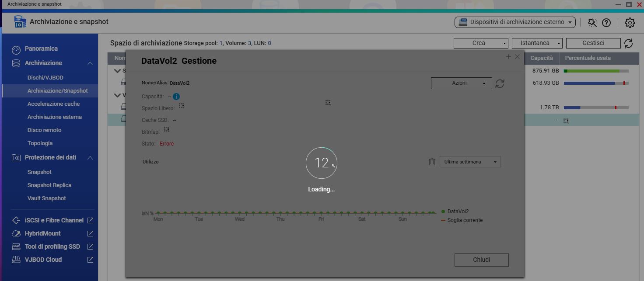
Task: Open the settings gear icon
Action: (x=630, y=23)
